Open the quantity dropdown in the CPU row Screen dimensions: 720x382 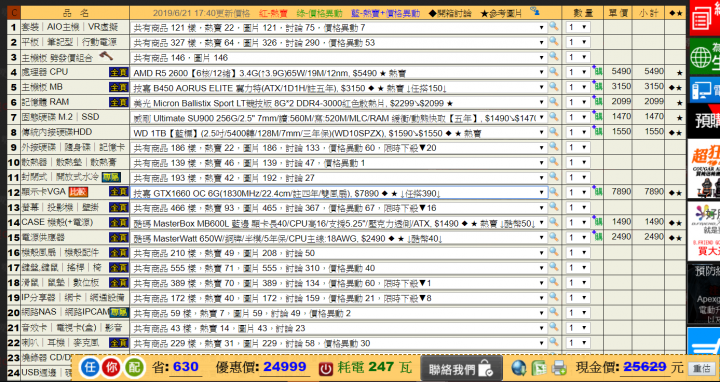(x=578, y=73)
